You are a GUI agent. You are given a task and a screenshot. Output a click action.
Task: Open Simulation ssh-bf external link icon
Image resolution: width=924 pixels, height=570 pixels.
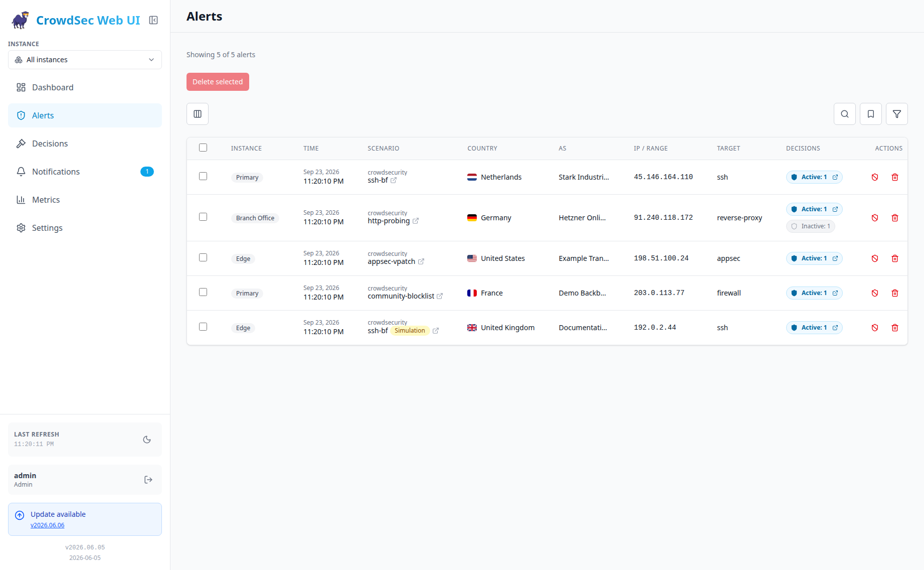[x=436, y=331]
